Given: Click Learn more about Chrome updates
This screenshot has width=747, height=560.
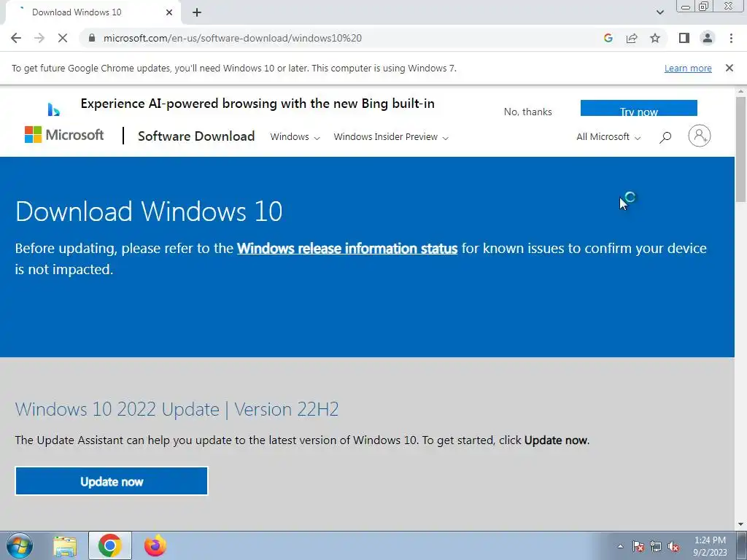Looking at the screenshot, I should click(x=688, y=68).
